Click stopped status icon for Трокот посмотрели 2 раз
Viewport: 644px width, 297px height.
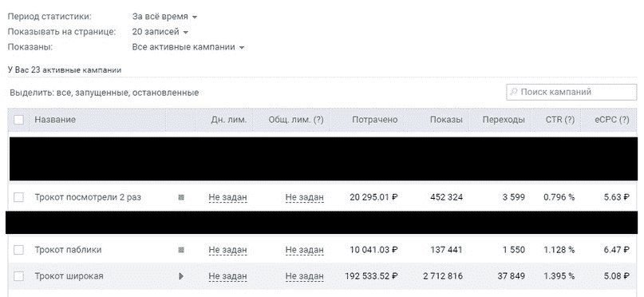pos(181,197)
